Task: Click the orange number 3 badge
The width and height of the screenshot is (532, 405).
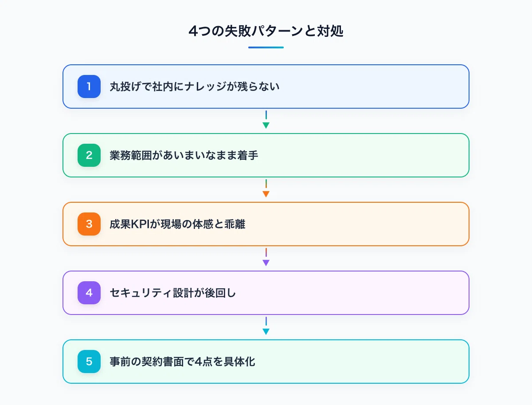Action: tap(89, 224)
